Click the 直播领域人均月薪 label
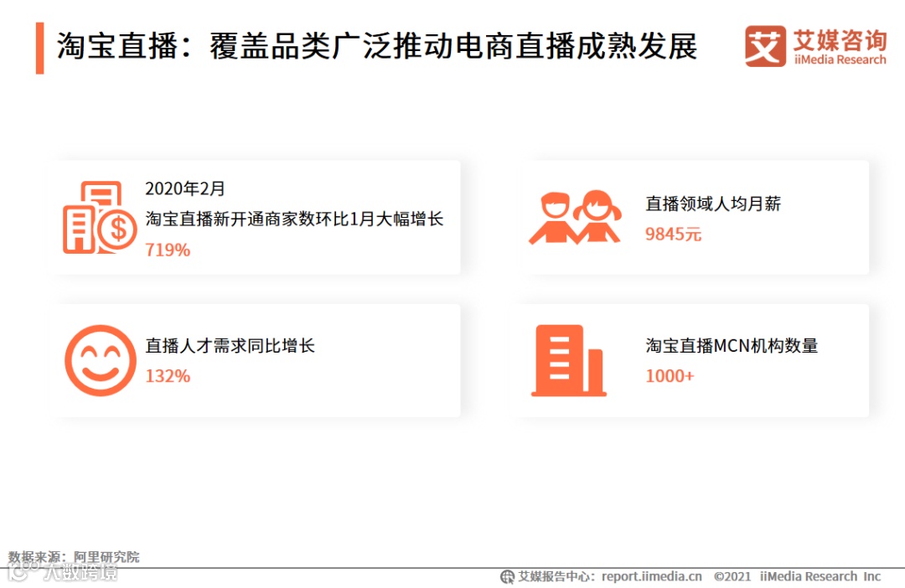This screenshot has height=588, width=905. tap(713, 204)
